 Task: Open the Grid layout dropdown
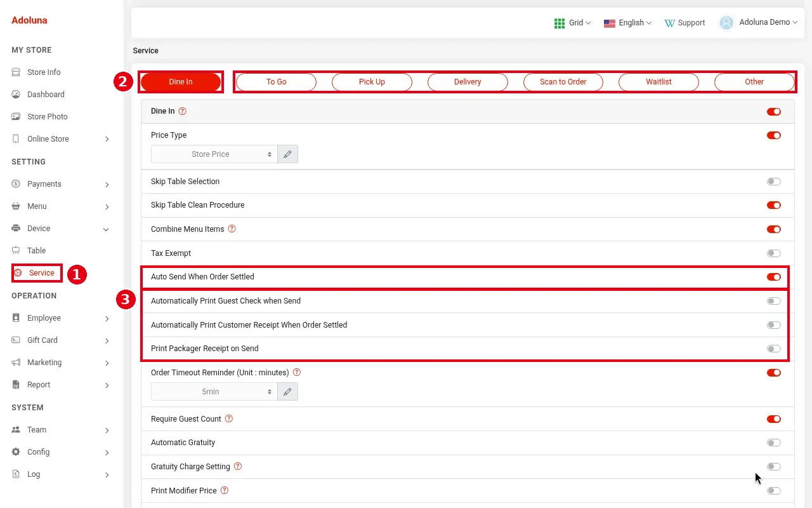click(x=572, y=23)
